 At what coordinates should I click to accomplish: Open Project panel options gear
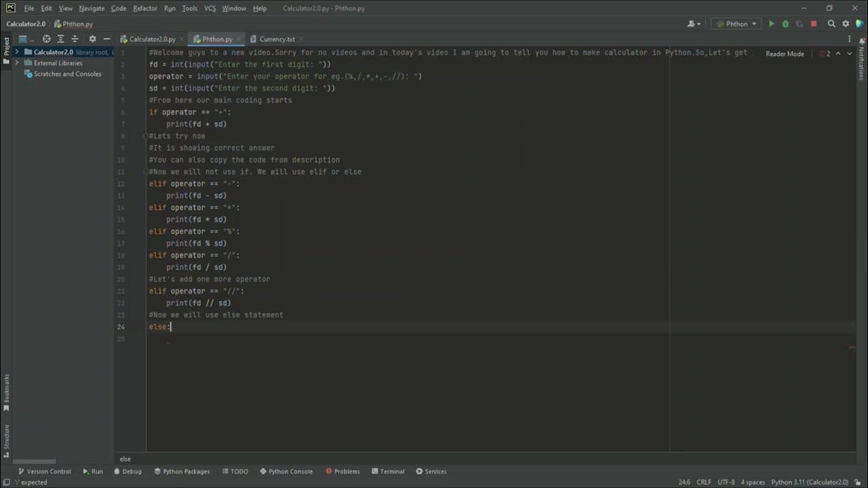coord(93,39)
